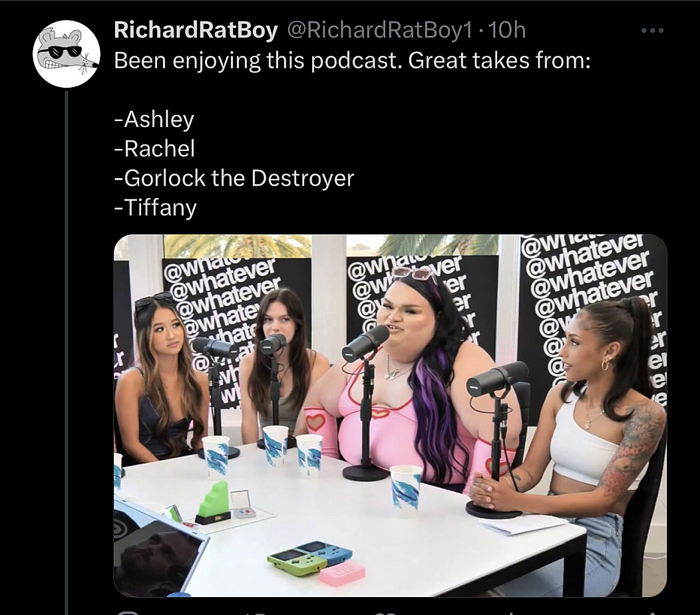Viewport: 700px width, 615px height.
Task: Click the repost icon under the photo
Action: pos(257,613)
